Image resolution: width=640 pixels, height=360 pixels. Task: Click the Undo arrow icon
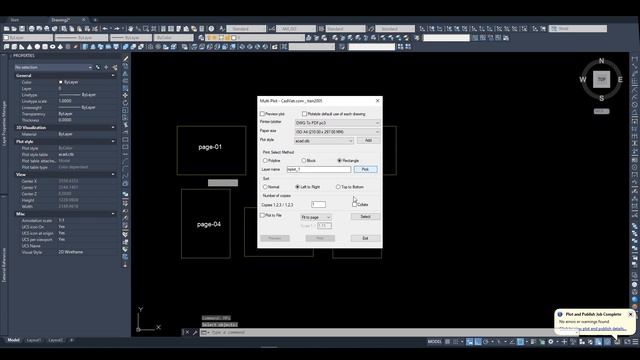click(x=105, y=29)
